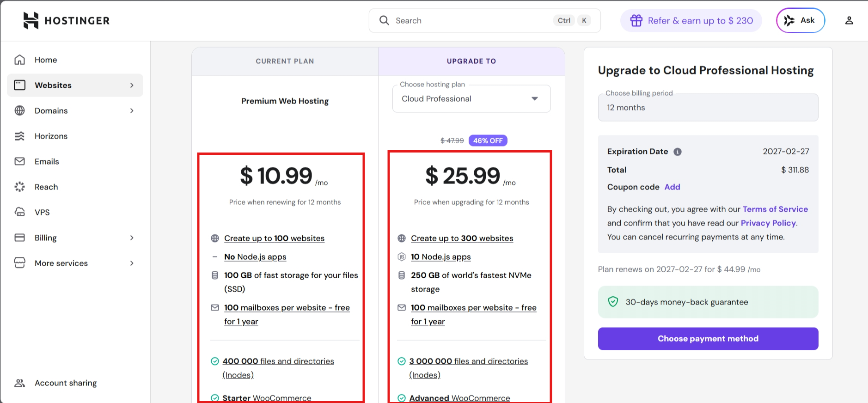
Task: Click the Premium Web Hosting plan name
Action: [x=285, y=101]
